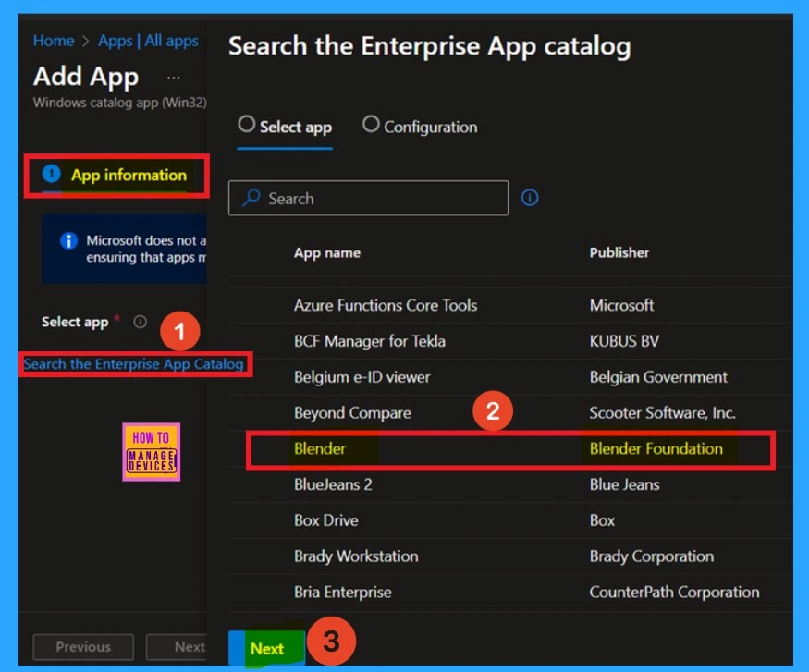The image size is (809, 672).
Task: Select the App information step
Action: point(116,176)
